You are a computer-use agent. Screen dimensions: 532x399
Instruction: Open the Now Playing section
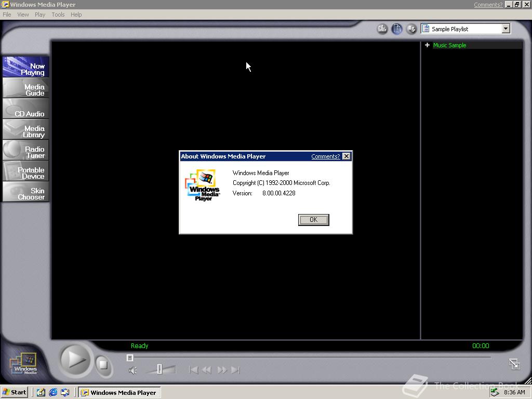coord(26,67)
